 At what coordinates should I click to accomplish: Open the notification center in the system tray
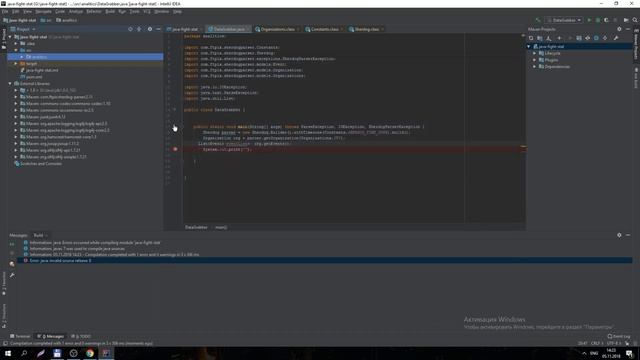click(630, 353)
